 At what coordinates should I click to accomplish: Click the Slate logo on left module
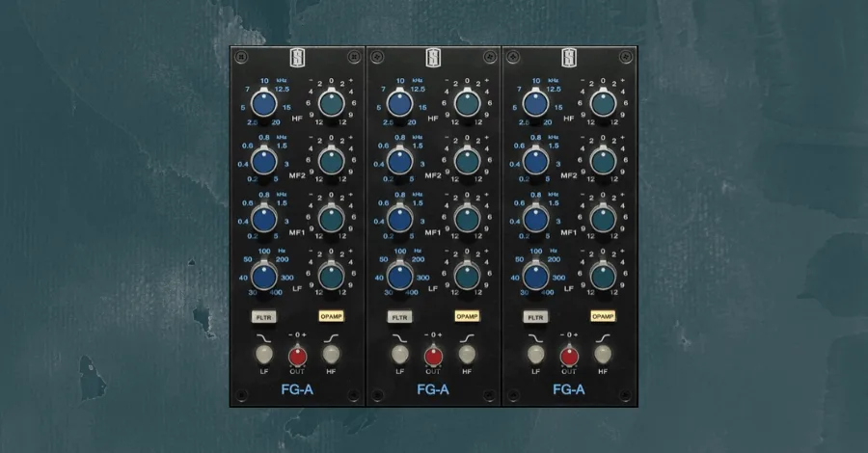(x=297, y=58)
